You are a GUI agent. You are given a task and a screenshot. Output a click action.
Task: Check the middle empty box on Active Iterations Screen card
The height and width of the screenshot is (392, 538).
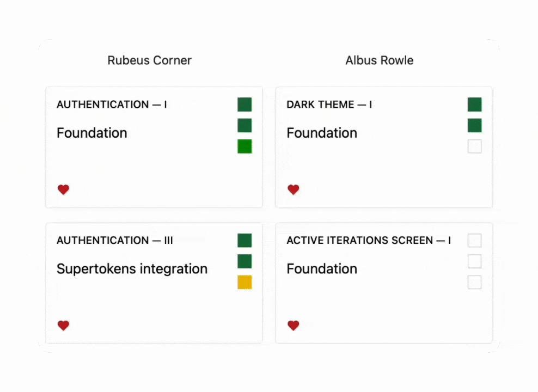pos(474,261)
